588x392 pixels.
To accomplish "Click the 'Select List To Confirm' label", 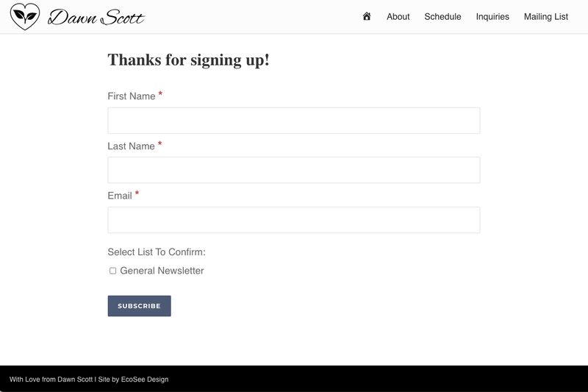I will click(157, 252).
